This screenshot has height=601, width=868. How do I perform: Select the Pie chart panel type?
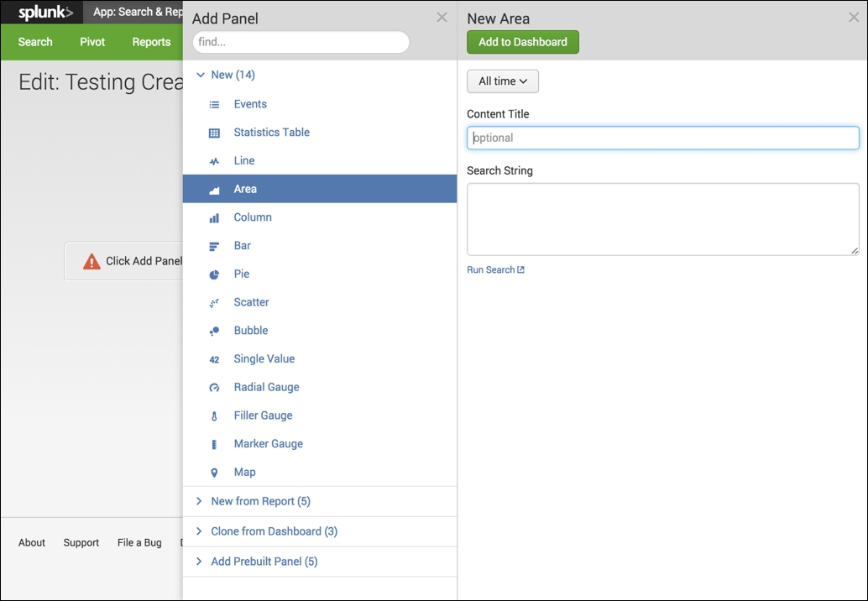241,274
